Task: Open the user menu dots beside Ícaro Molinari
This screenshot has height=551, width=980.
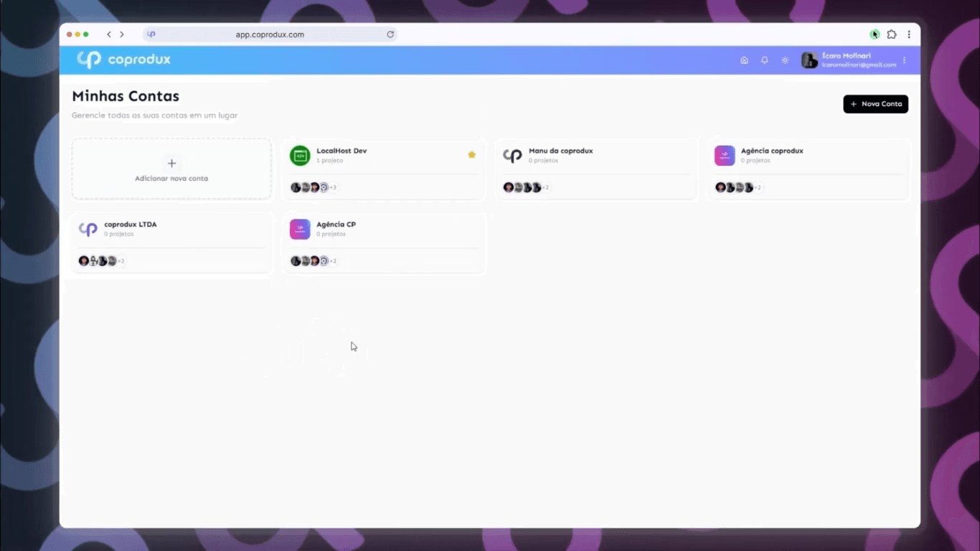Action: point(904,60)
